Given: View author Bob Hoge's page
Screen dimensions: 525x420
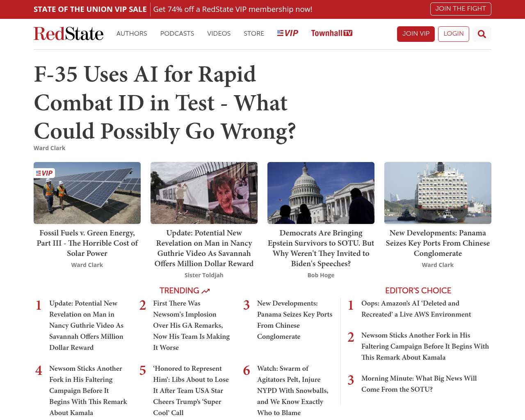Looking at the screenshot, I should (x=321, y=275).
